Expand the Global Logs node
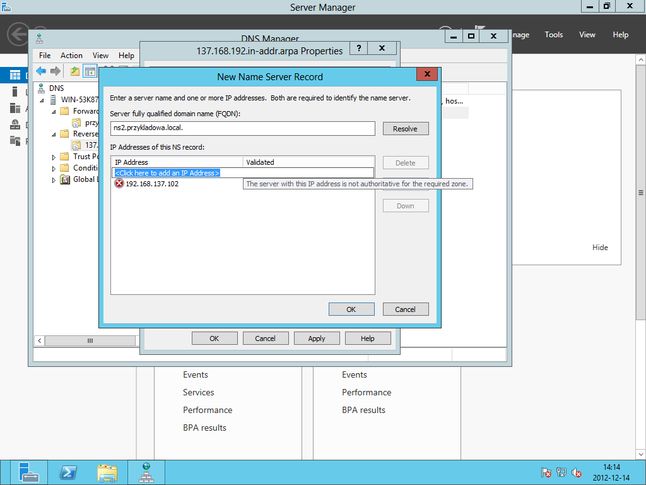 click(54, 180)
